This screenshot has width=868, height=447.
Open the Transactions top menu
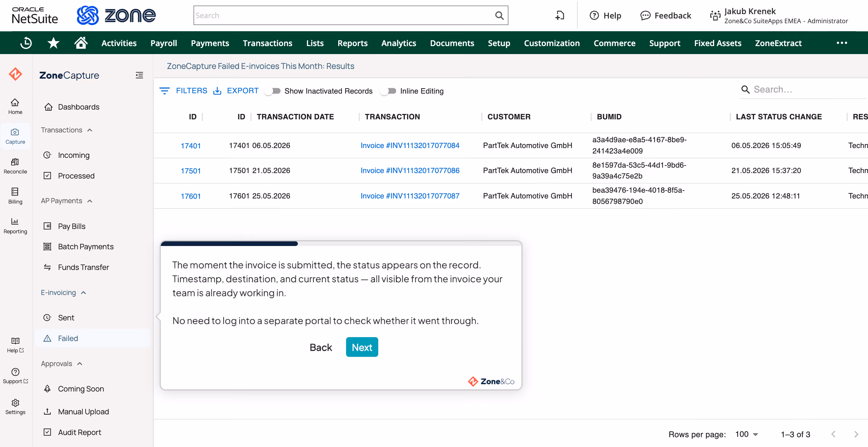pos(267,43)
